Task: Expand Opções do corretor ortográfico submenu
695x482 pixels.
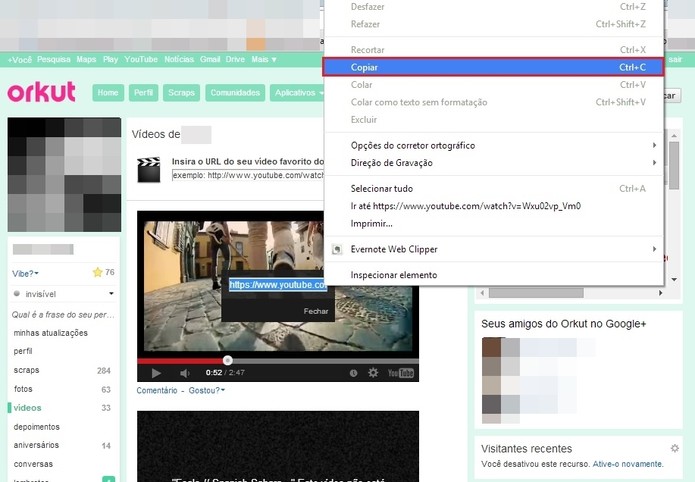Action: tap(493, 145)
